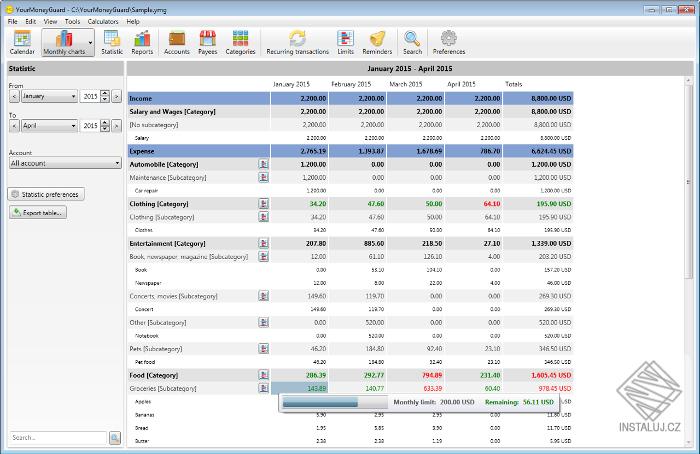700x454 pixels.
Task: Open the Payees list
Action: tap(207, 43)
